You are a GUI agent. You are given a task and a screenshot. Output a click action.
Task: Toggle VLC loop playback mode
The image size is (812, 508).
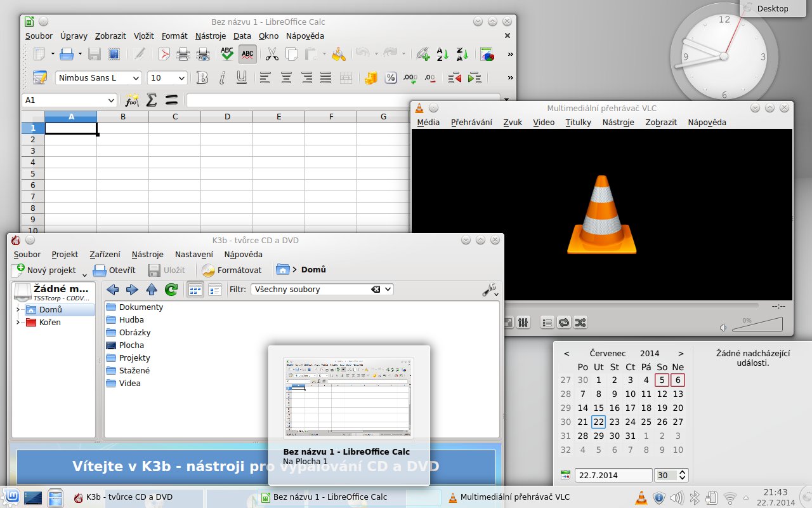pyautogui.click(x=564, y=323)
